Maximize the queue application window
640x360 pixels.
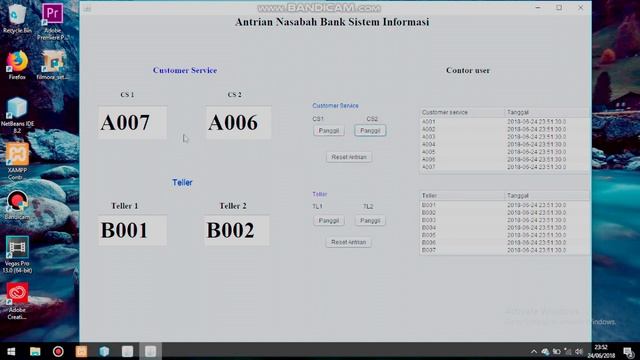point(559,8)
